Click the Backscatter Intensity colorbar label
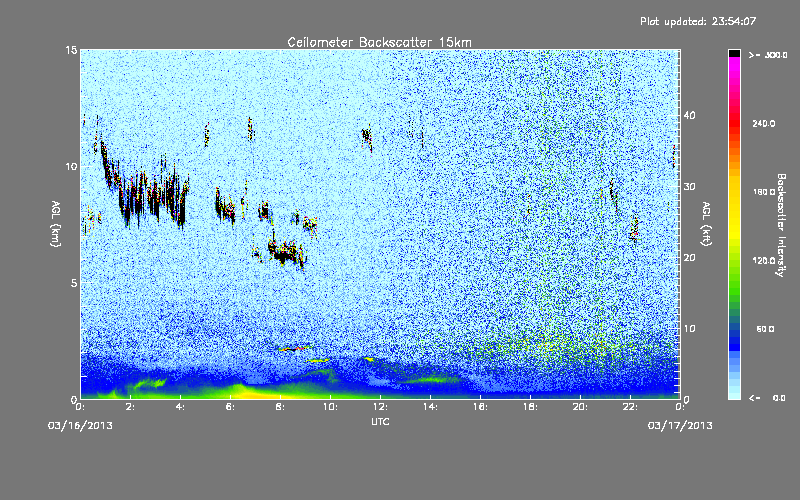Image resolution: width=800 pixels, height=500 pixels. (781, 225)
